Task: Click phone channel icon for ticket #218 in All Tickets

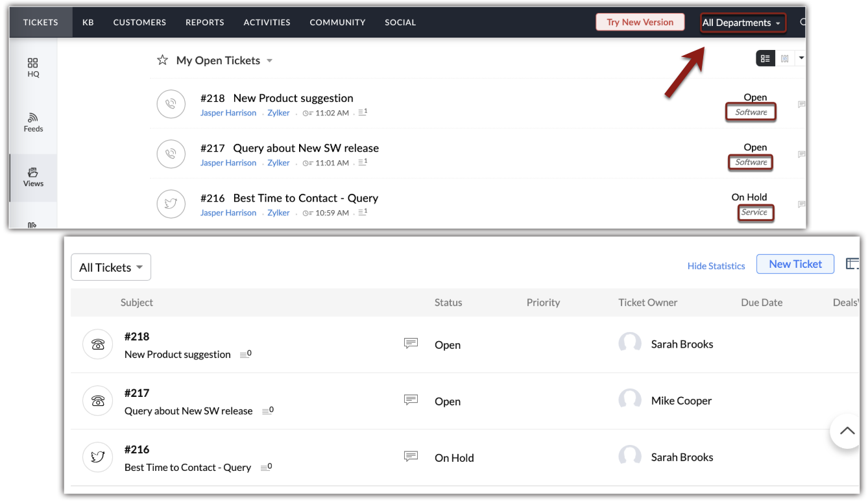Action: 98,344
